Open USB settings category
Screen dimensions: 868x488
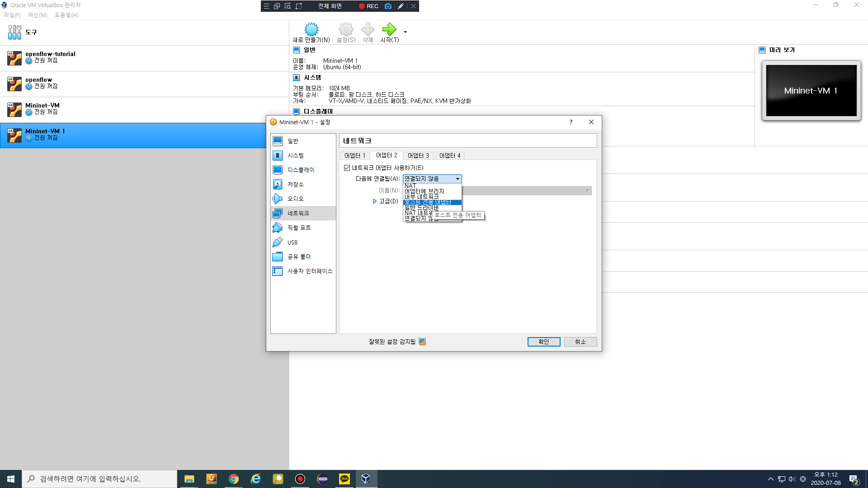tap(303, 242)
